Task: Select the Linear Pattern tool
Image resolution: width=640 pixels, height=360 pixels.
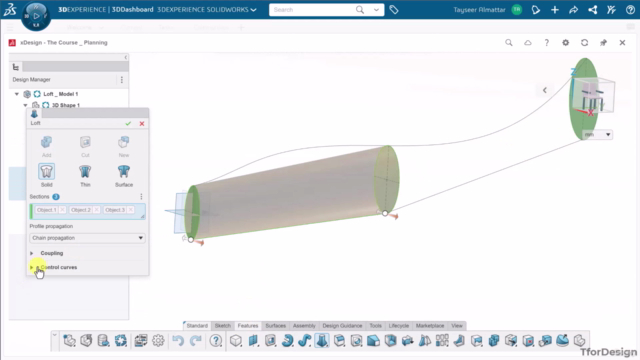Action: pos(442,340)
